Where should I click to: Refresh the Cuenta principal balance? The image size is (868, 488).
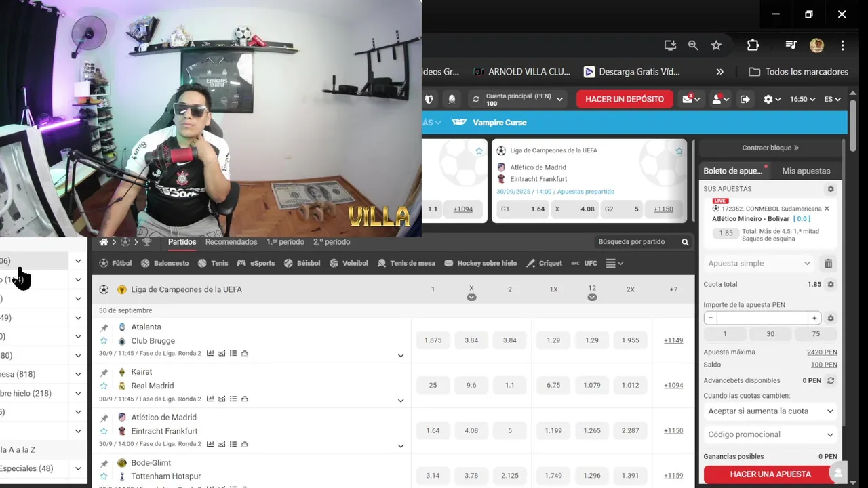pyautogui.click(x=476, y=99)
